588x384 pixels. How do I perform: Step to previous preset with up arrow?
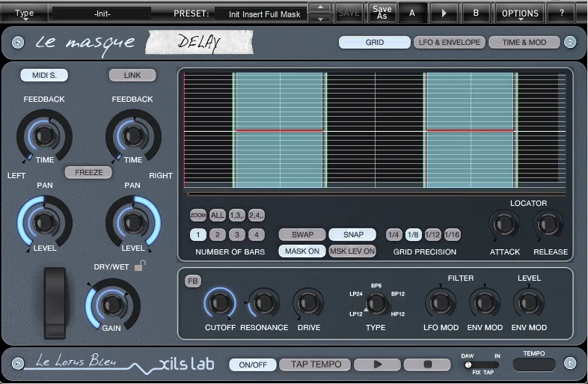(x=320, y=7)
